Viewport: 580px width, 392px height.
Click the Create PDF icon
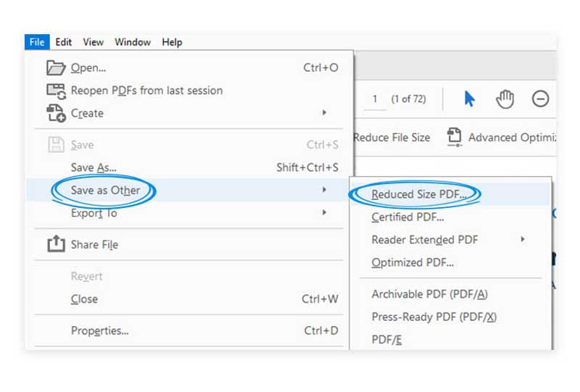(56, 113)
